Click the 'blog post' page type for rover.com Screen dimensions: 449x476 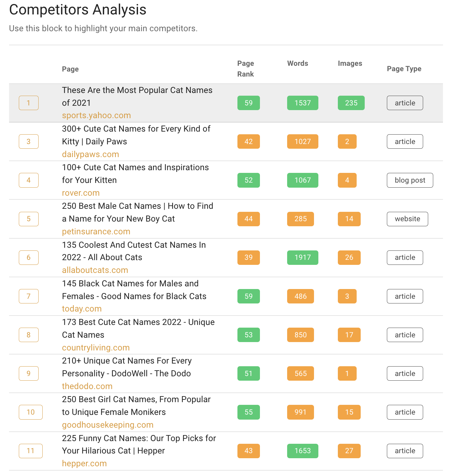(x=410, y=180)
